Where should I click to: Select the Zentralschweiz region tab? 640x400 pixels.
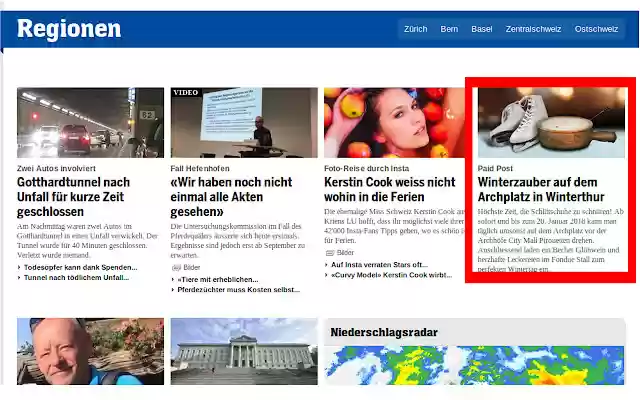(533, 29)
